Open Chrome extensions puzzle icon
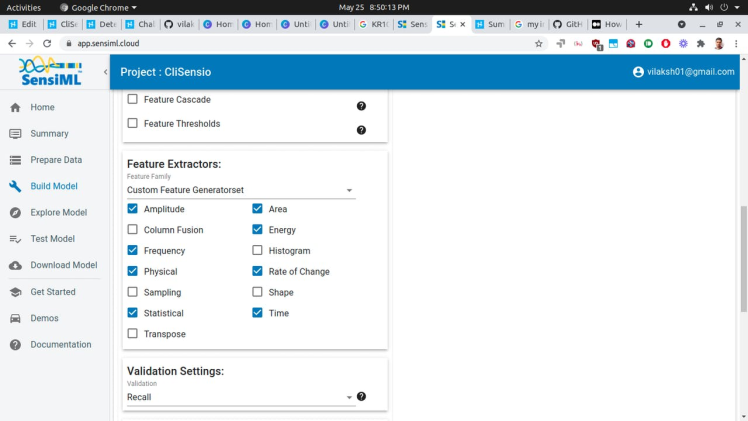748x421 pixels. [701, 43]
